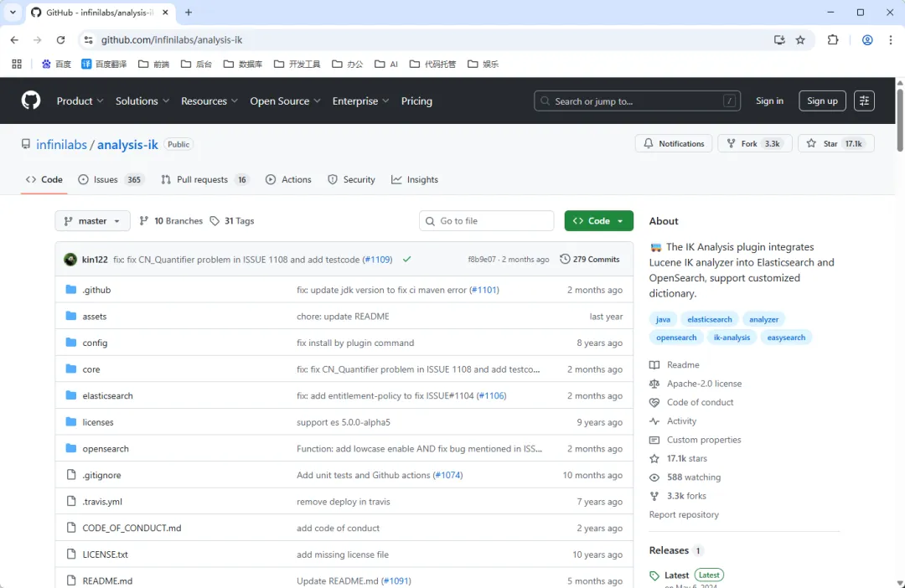Click the Report repository link
Image resolution: width=905 pixels, height=588 pixels.
(684, 514)
